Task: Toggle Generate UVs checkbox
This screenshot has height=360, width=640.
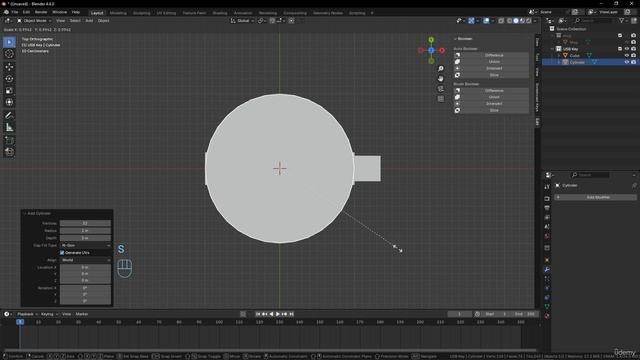Action: pos(62,253)
